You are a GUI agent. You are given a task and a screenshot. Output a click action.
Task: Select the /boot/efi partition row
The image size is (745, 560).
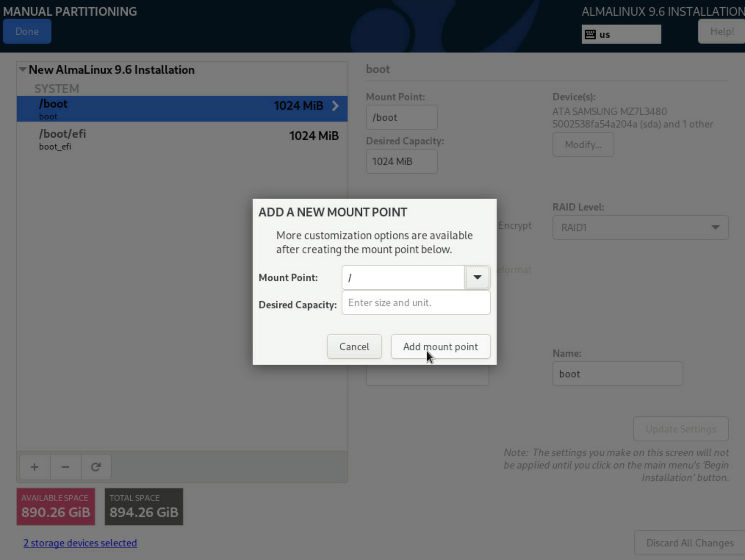(x=182, y=139)
